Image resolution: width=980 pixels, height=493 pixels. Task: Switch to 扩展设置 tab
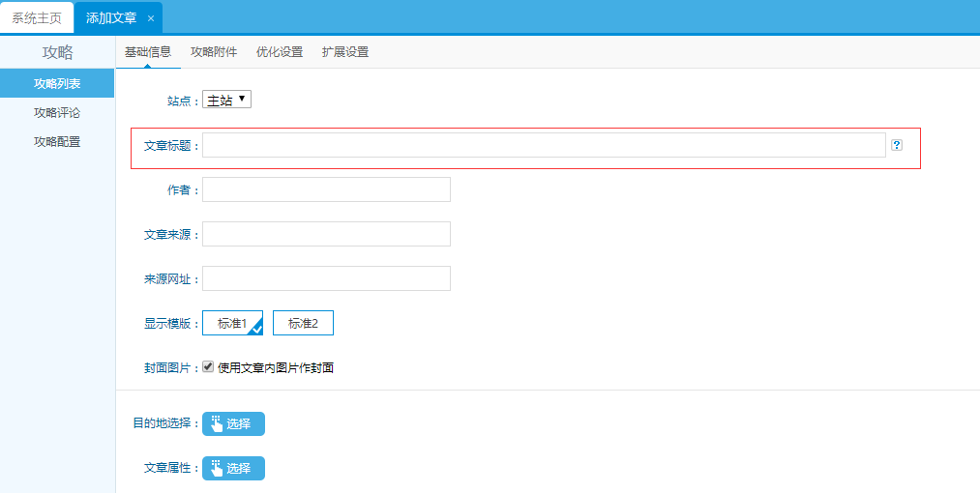pos(345,52)
